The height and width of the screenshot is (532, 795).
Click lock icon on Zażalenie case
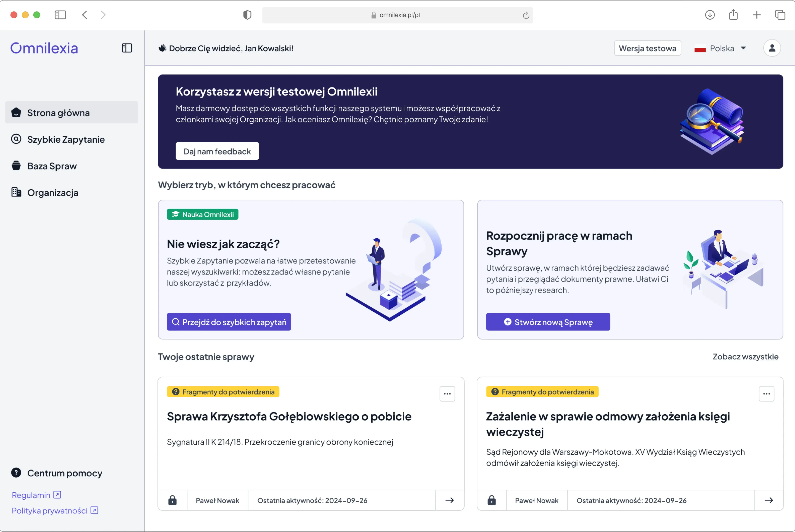pyautogui.click(x=492, y=500)
